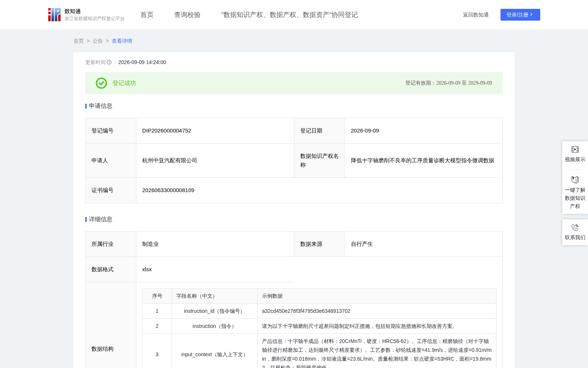
Task: Select the 数据格式 value xlsx
Action: coord(147,269)
